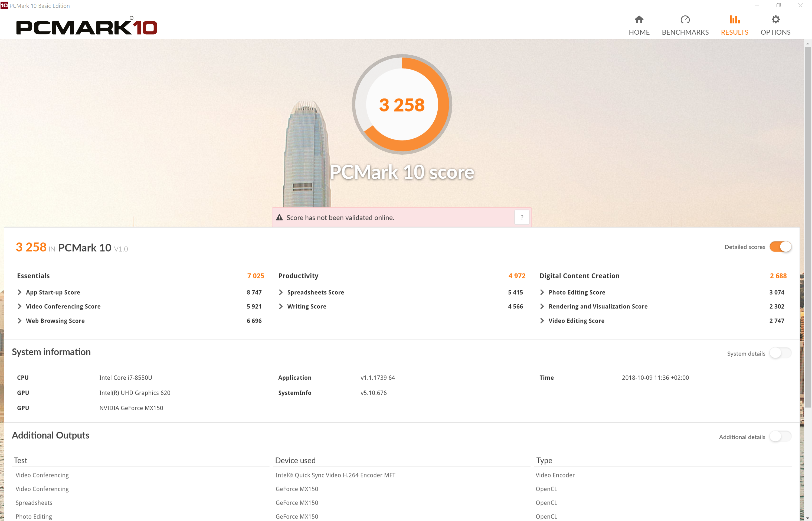The height and width of the screenshot is (521, 812).
Task: Click the Spreadsheets test row
Action: (34, 503)
